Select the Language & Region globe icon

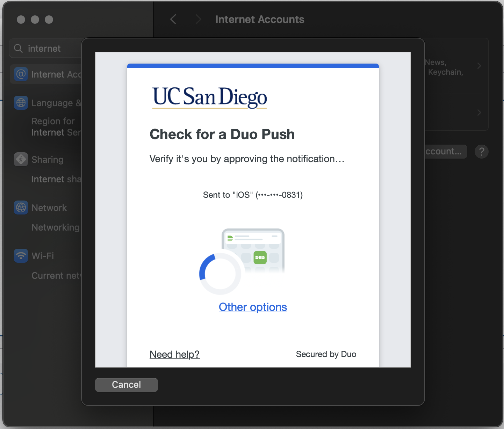21,103
